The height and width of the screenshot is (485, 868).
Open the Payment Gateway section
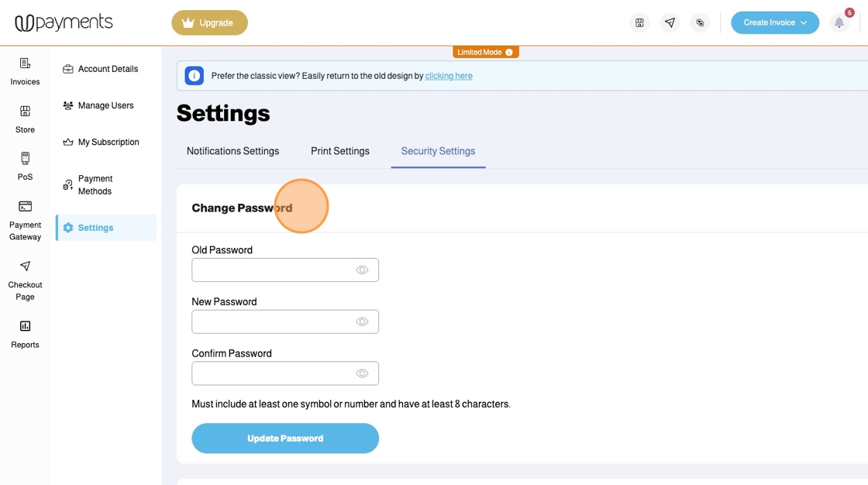pos(25,219)
